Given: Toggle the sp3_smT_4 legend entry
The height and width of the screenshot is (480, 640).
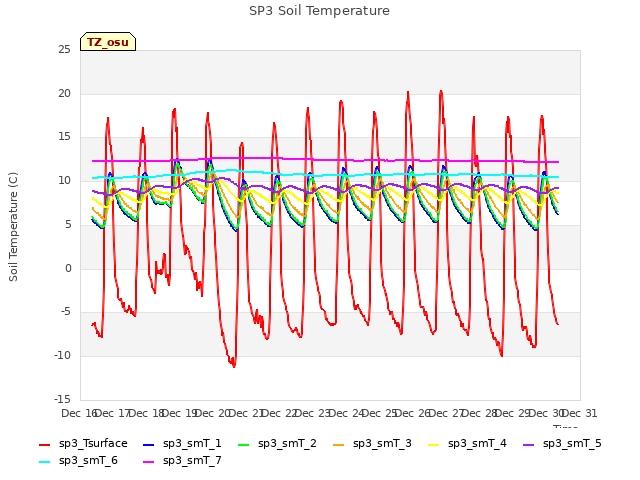Looking at the screenshot, I should (467, 444).
